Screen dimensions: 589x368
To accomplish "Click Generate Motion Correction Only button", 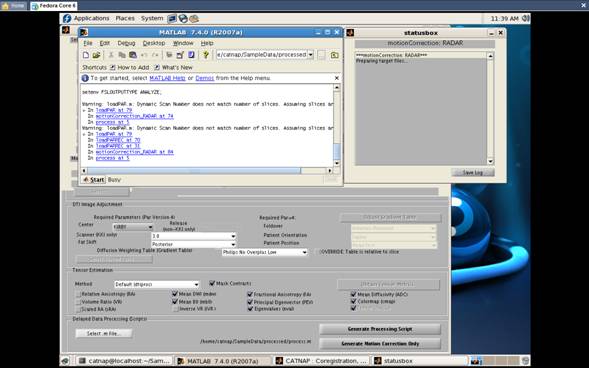I will tap(380, 344).
